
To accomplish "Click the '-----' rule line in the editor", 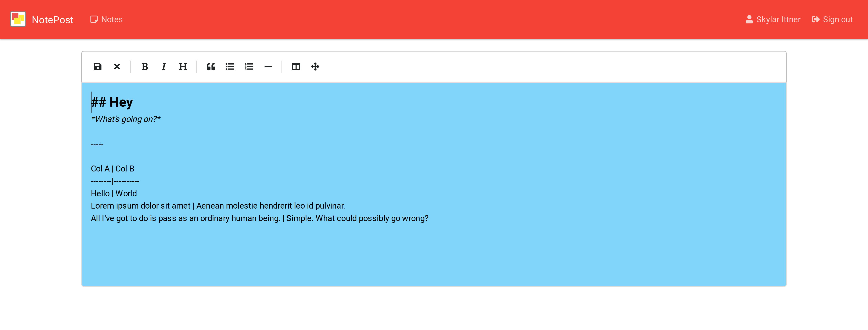I will point(97,144).
